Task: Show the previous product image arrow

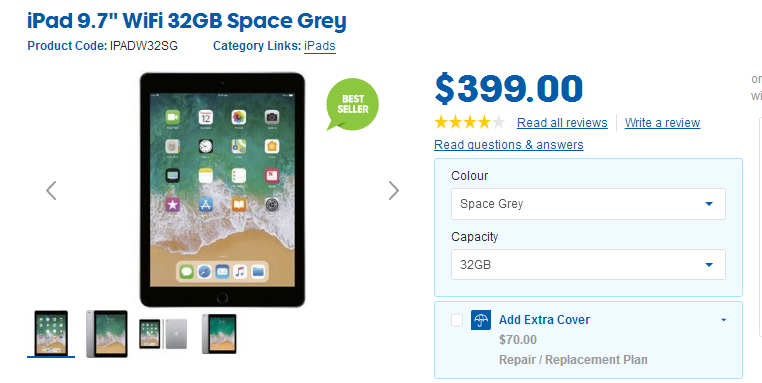Action: 51,191
